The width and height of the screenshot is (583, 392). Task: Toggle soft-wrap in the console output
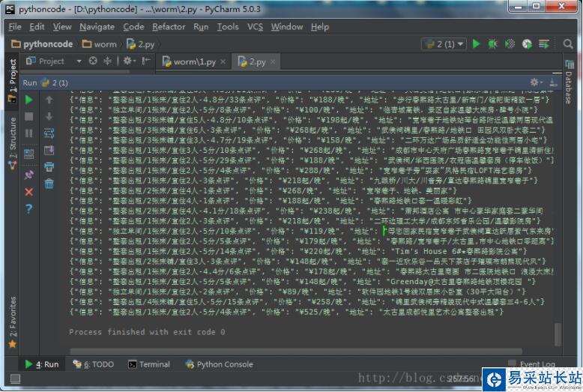(49, 133)
